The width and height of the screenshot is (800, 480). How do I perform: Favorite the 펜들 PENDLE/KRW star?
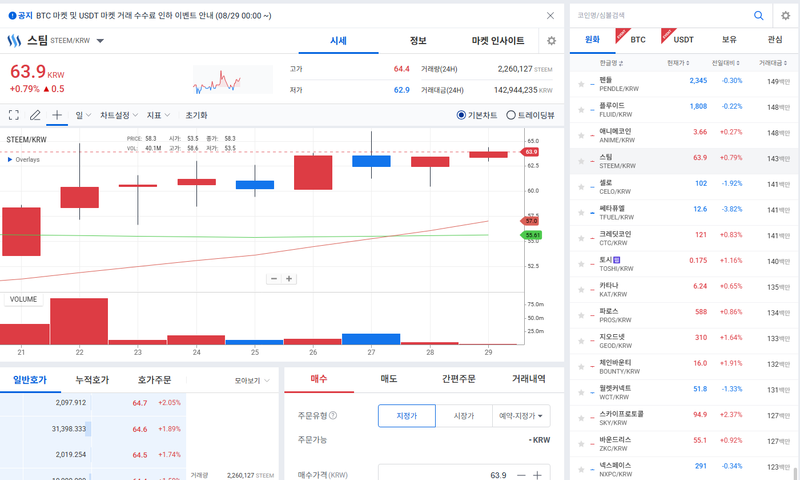(581, 84)
